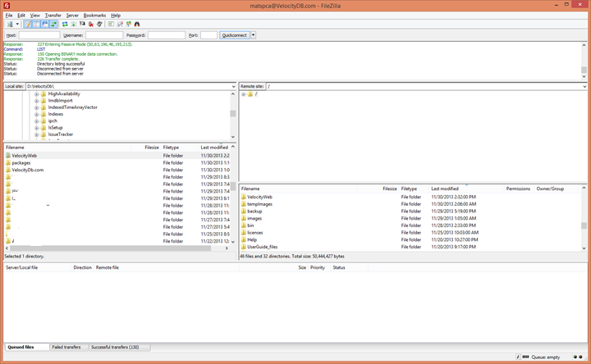This screenshot has height=364, width=591.
Task: Open the Quickconnect history dropdown arrow
Action: point(254,35)
